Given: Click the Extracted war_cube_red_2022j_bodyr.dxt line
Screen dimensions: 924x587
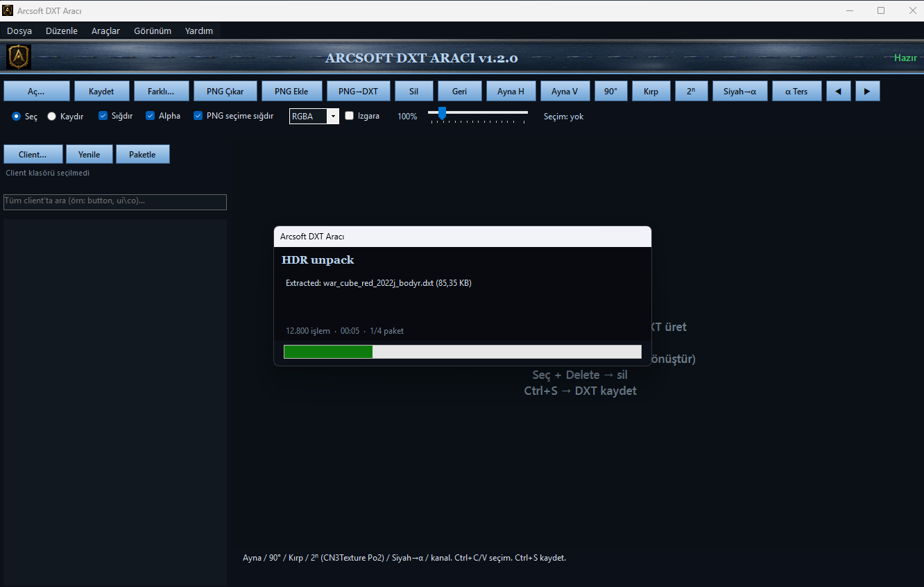Looking at the screenshot, I should [379, 283].
